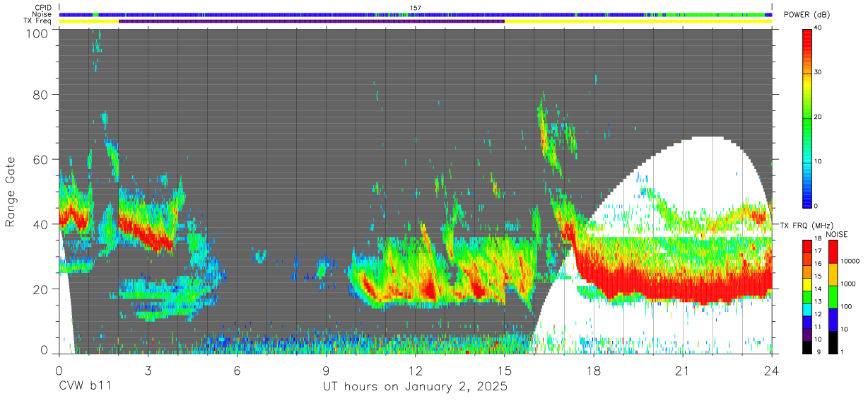Screen dimensions: 868x401
Task: Click the 30 tick on POWER scale
Action: click(819, 73)
